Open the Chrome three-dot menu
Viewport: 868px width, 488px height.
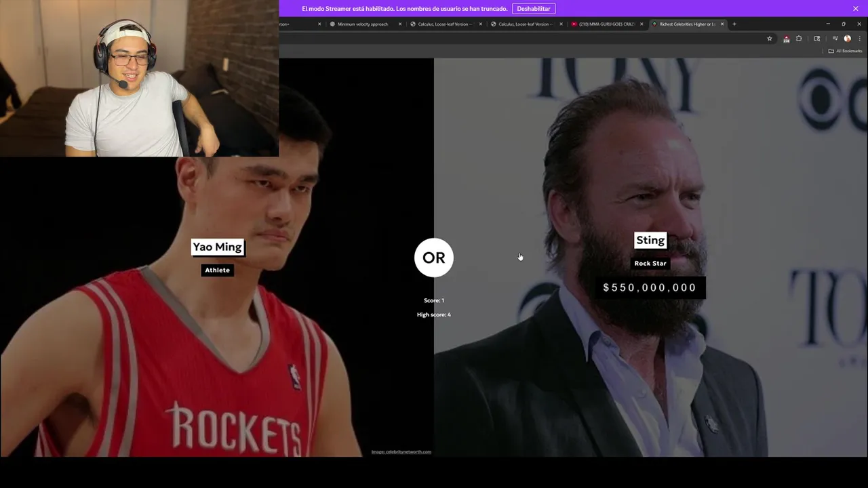[860, 39]
